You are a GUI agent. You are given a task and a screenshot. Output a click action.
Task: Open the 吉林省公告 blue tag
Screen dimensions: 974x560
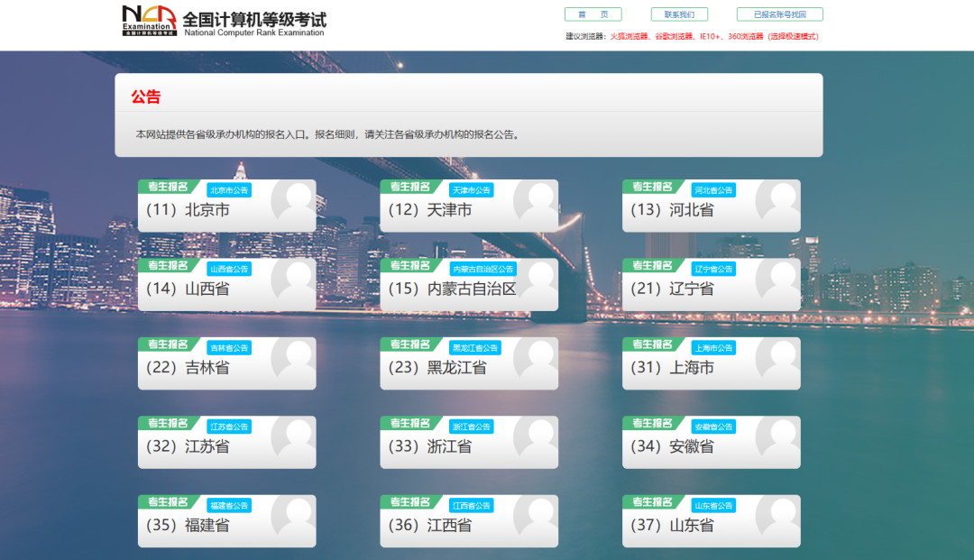pyautogui.click(x=228, y=348)
